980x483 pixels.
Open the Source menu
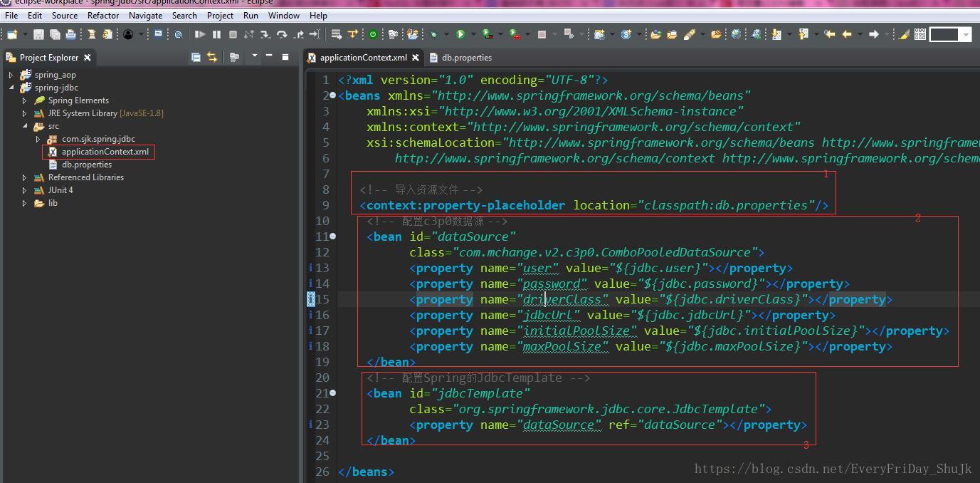(x=65, y=15)
